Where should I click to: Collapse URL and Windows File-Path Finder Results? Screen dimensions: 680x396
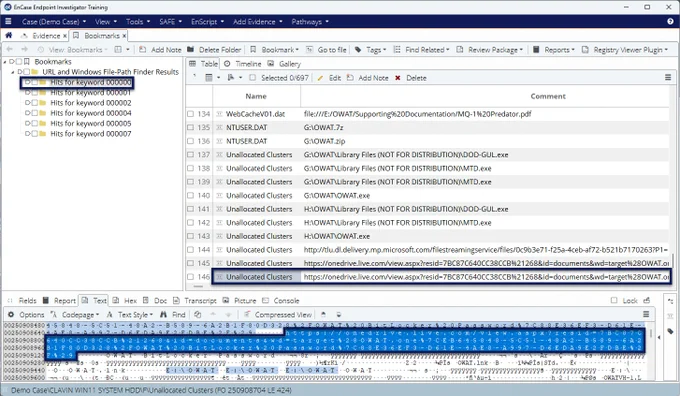click(x=13, y=72)
